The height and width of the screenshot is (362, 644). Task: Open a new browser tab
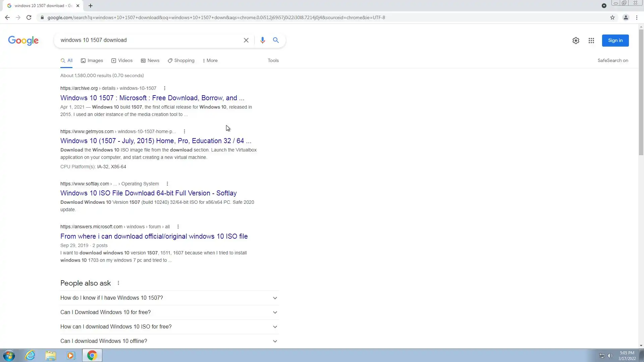click(x=91, y=6)
